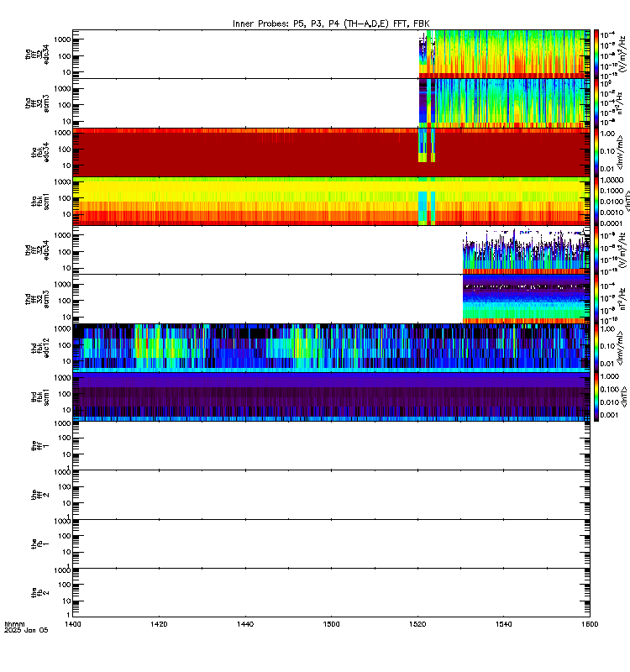Click the tha fff scm3 spectrogram data region
Image resolution: width=630 pixels, height=672 pixels.
[x=504, y=103]
